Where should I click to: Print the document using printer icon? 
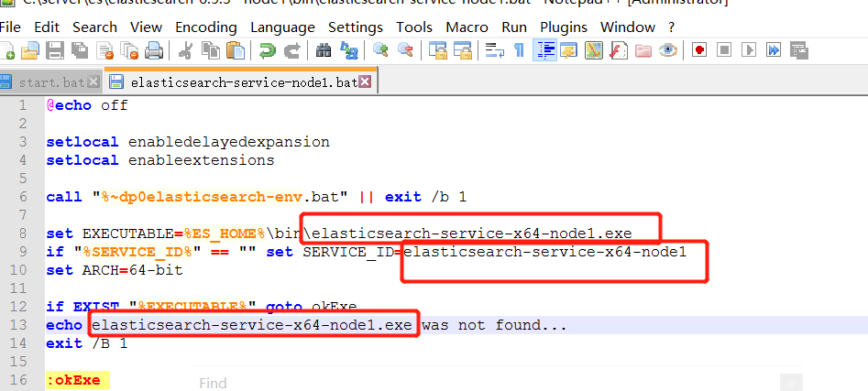pos(154,51)
